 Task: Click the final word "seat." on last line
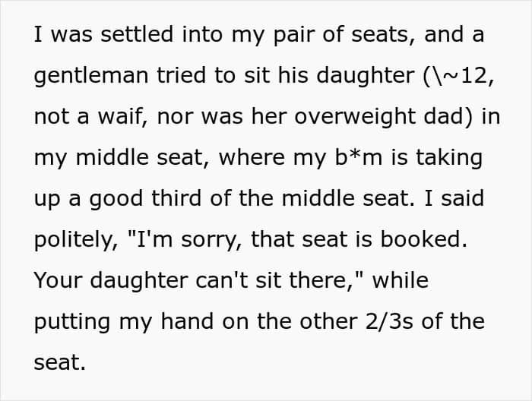tap(60, 363)
